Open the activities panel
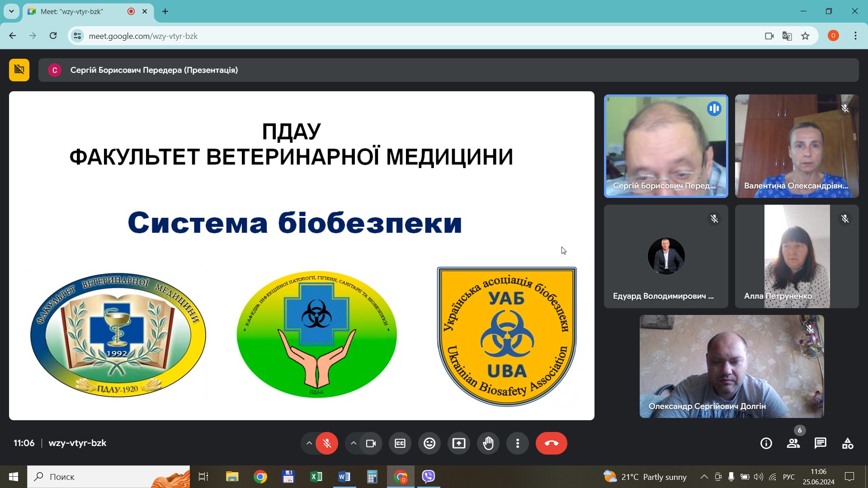Viewport: 868px width, 488px height. [848, 443]
